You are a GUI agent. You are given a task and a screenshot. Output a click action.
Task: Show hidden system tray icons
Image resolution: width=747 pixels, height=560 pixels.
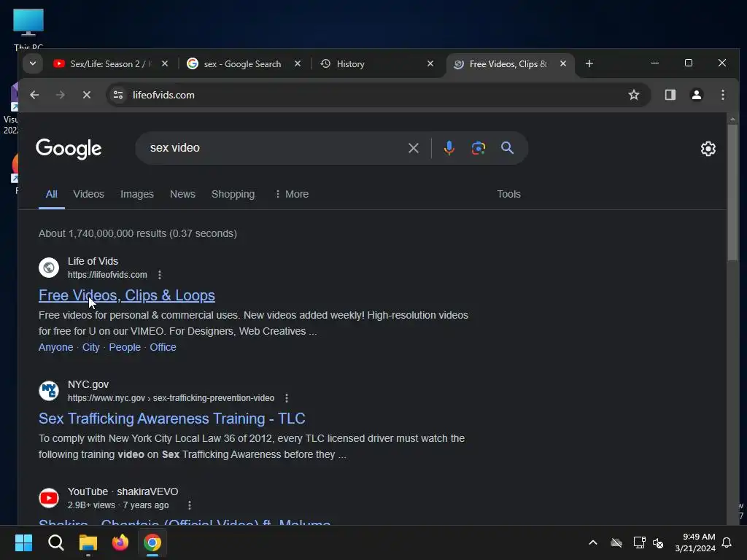point(593,542)
